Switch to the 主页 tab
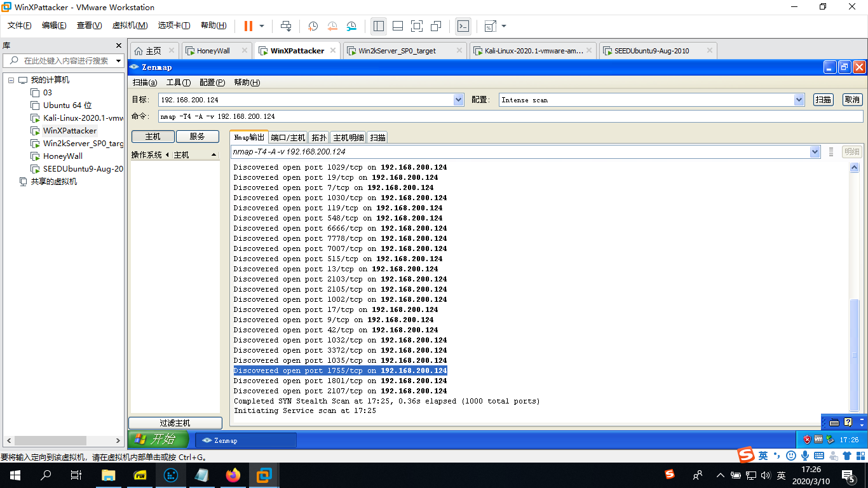868x488 pixels. [153, 51]
